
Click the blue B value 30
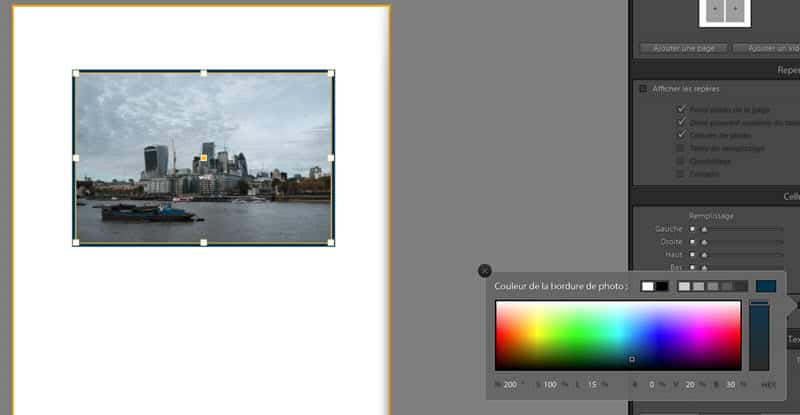point(731,384)
